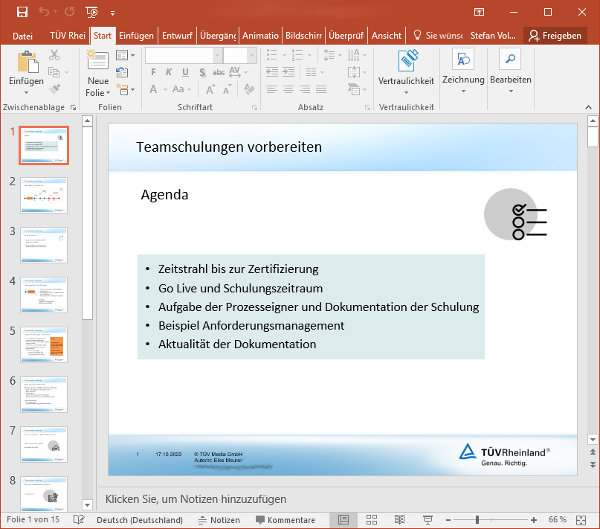Click the Save icon in title bar
Image resolution: width=600 pixels, height=529 pixels.
click(x=22, y=12)
